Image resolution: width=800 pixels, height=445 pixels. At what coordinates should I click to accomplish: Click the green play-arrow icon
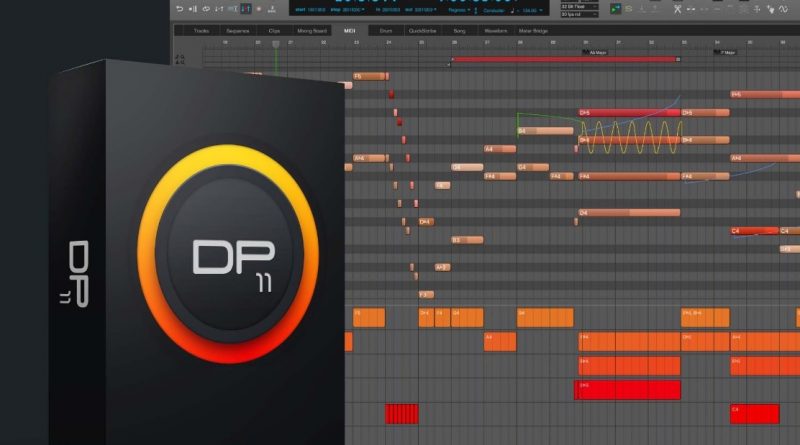(x=615, y=9)
